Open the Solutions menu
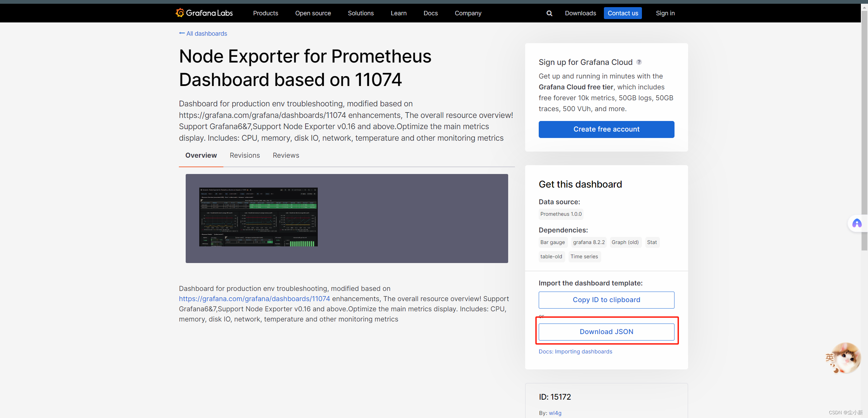 [361, 13]
